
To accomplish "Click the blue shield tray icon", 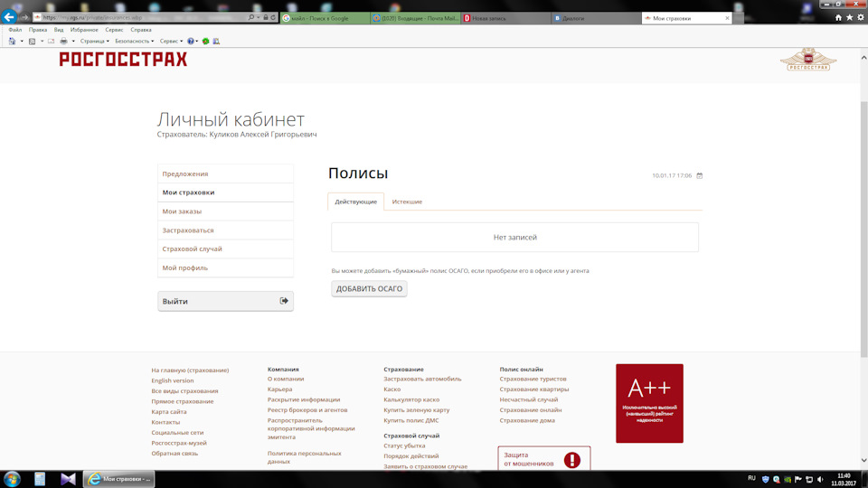I will pyautogui.click(x=766, y=479).
